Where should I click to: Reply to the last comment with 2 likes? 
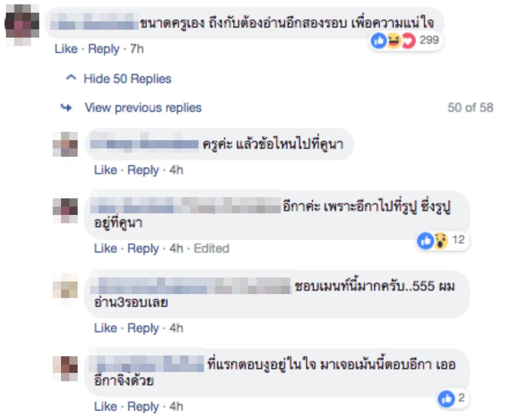(143, 407)
